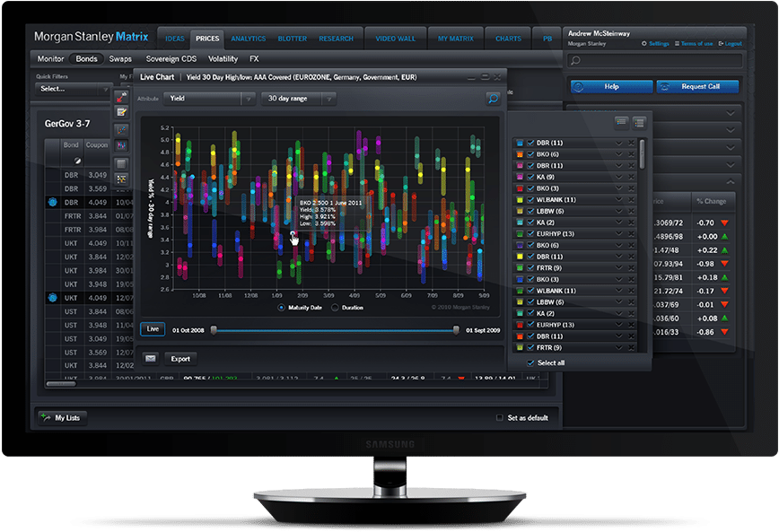Click blue marker icon on UKT 4.049 row

click(x=53, y=298)
